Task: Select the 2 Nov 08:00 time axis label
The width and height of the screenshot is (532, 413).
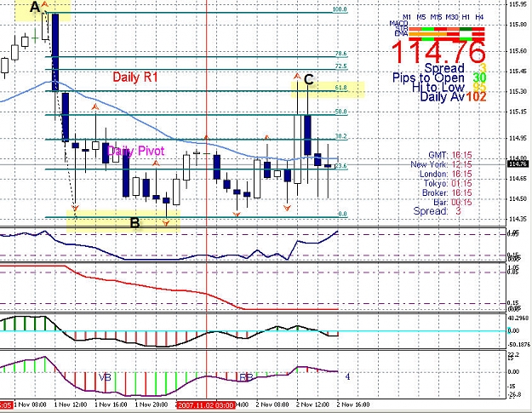Action: tap(272, 404)
